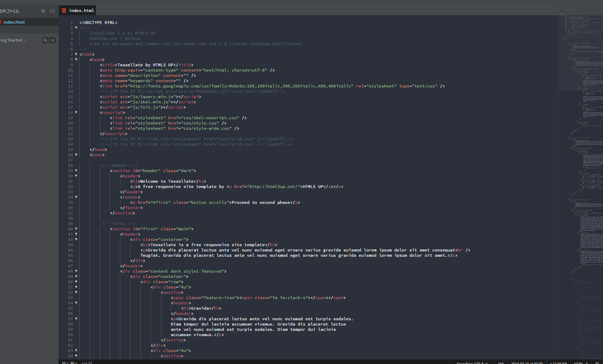This screenshot has height=364, width=603.
Task: Click the cursor position indicator in status bar
Action: point(69,363)
